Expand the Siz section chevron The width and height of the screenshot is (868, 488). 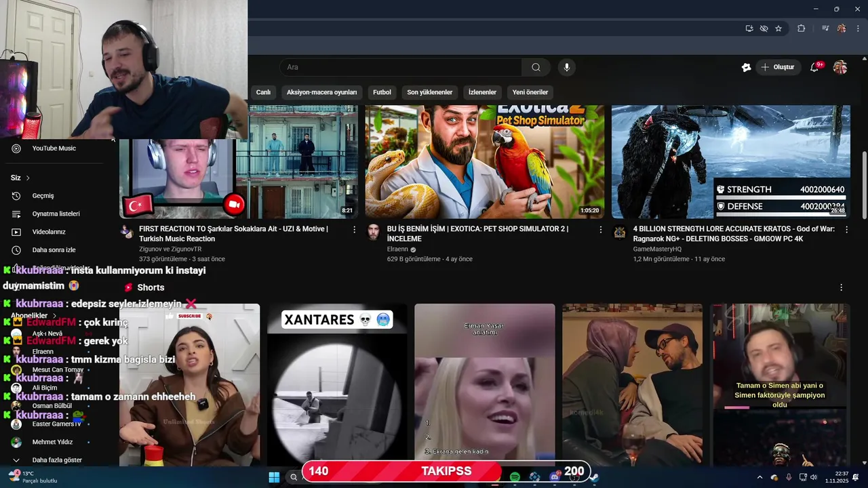[28, 178]
